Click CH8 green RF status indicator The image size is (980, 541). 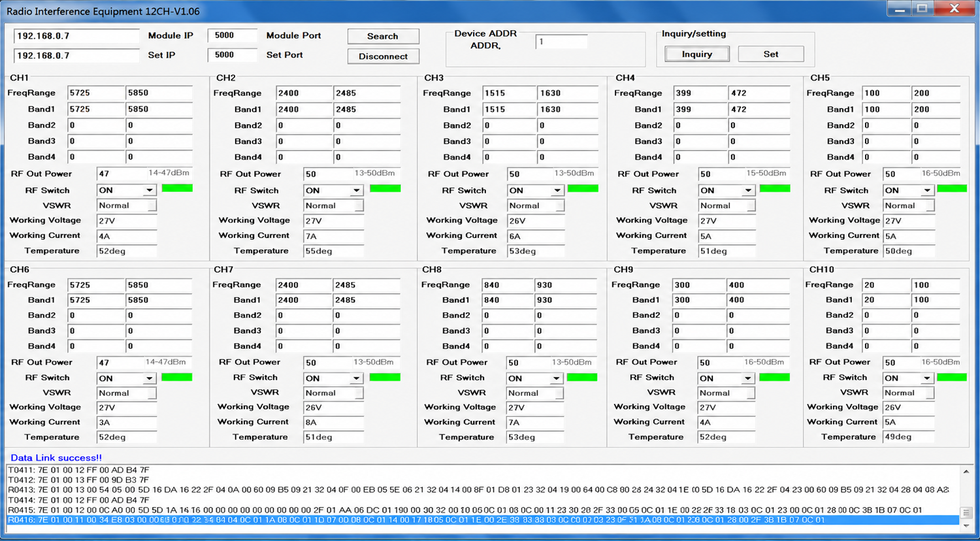pos(582,377)
